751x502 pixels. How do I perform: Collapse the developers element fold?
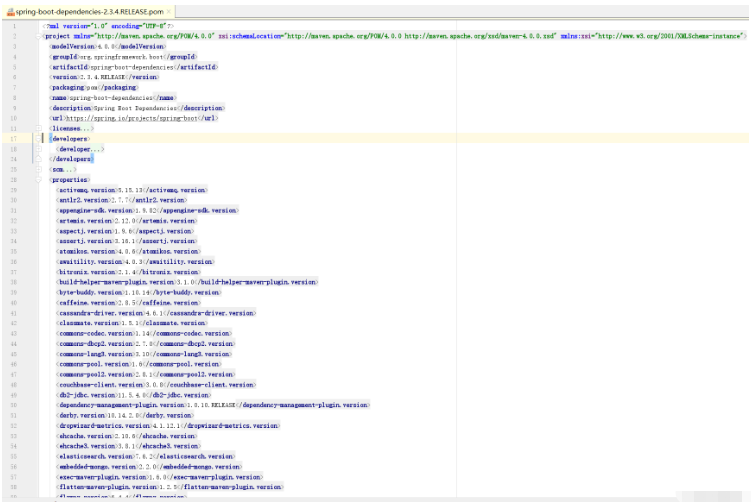coord(38,139)
